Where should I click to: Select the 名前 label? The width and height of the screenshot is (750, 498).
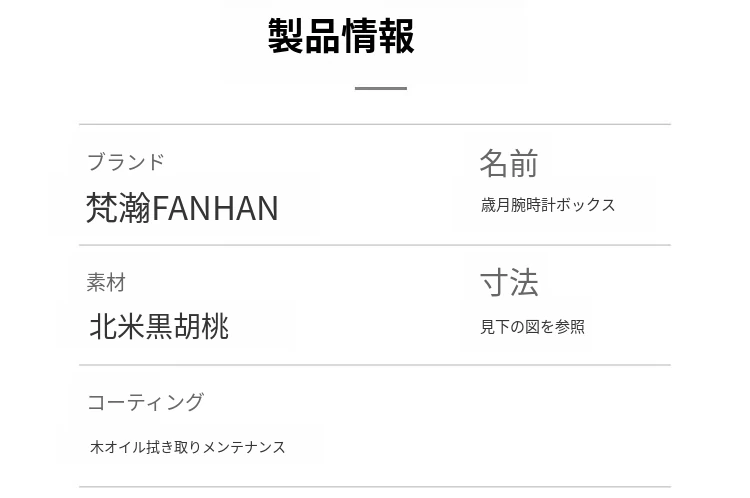[x=508, y=163]
